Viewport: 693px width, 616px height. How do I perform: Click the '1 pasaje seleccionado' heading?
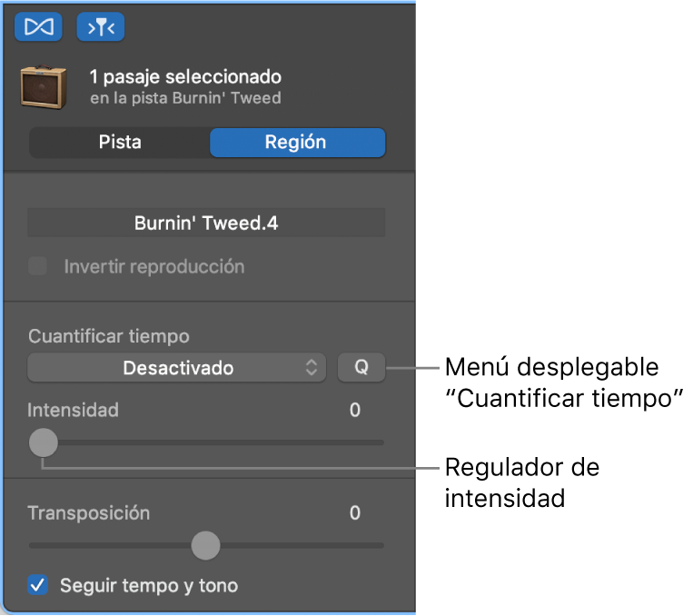185,76
